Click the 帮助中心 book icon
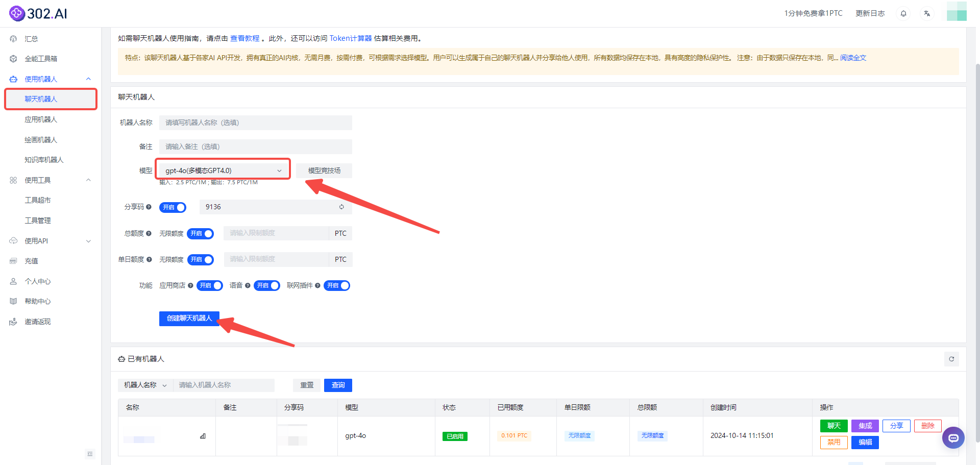 click(13, 301)
